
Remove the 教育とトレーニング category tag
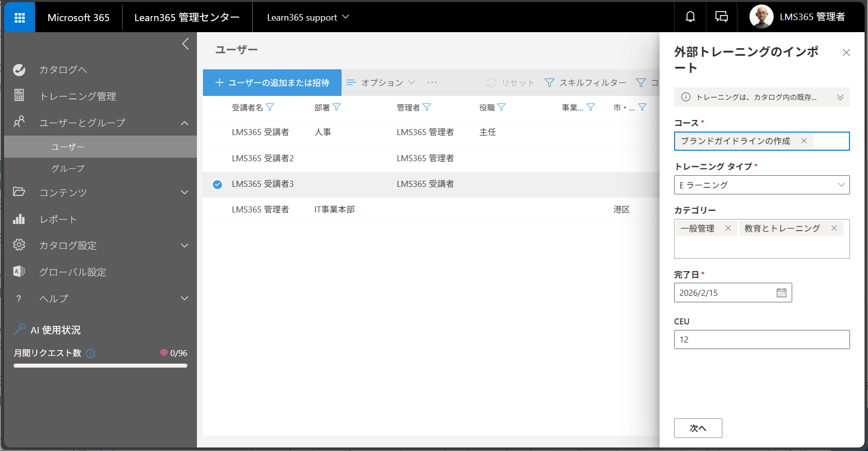[x=834, y=228]
